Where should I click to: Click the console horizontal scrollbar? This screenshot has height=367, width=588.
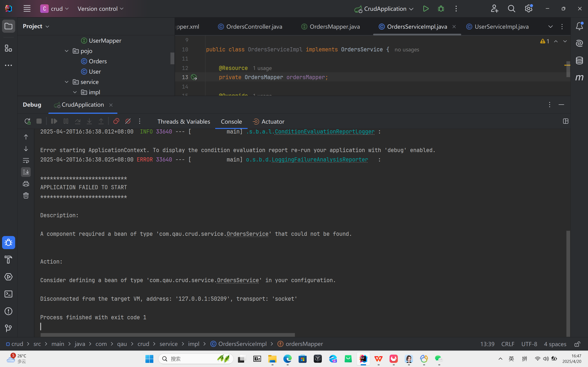[x=168, y=335]
